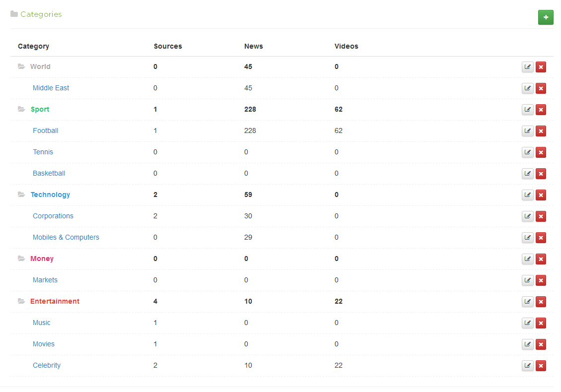The height and width of the screenshot is (392, 561).
Task: Toggle the Money folder icon
Action: coord(21,259)
